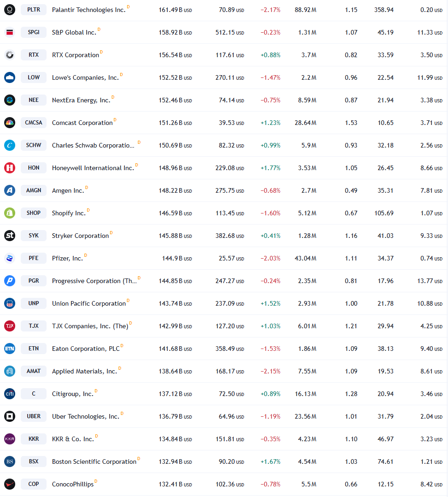The image size is (448, 497).
Task: Open the AMAT ticker badge
Action: [34, 371]
